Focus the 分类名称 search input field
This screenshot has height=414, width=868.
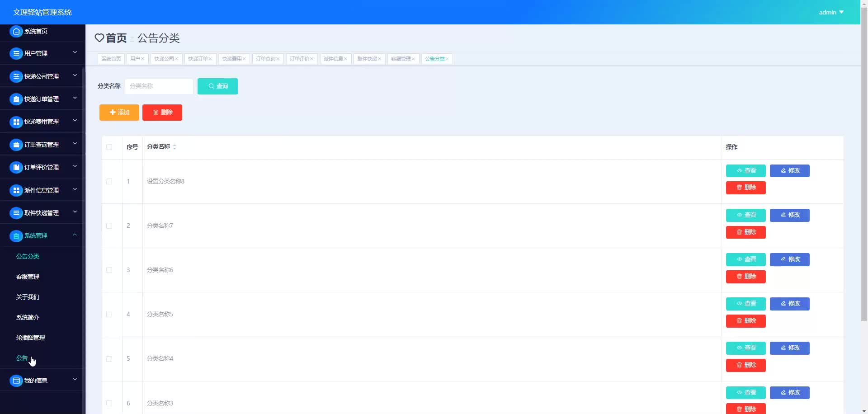tap(159, 86)
